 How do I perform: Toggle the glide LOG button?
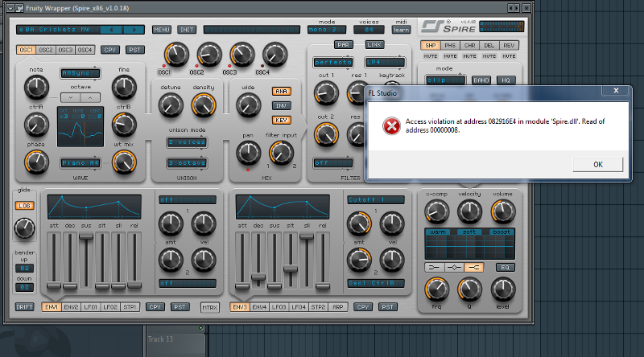coord(25,206)
